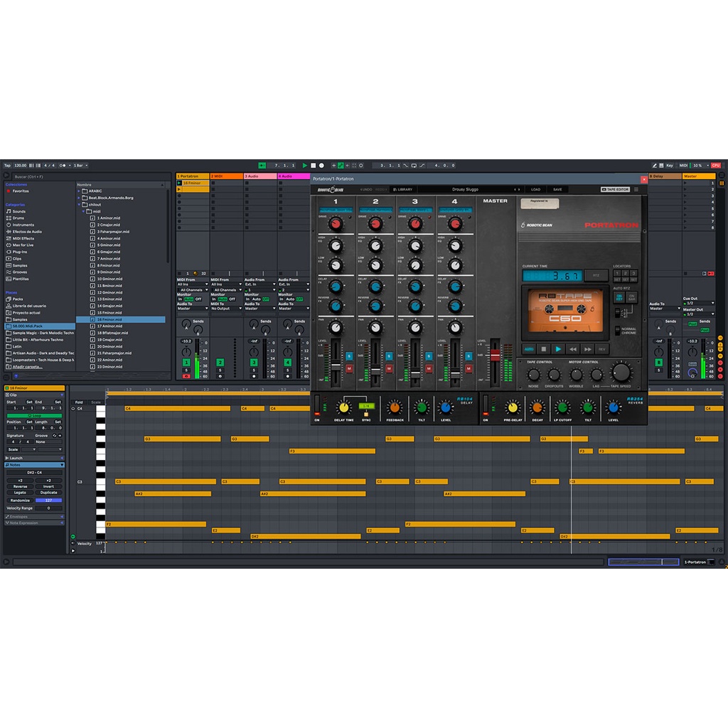This screenshot has height=728, width=728.
Task: Toggle the clip Loop button
Action: coord(34,415)
